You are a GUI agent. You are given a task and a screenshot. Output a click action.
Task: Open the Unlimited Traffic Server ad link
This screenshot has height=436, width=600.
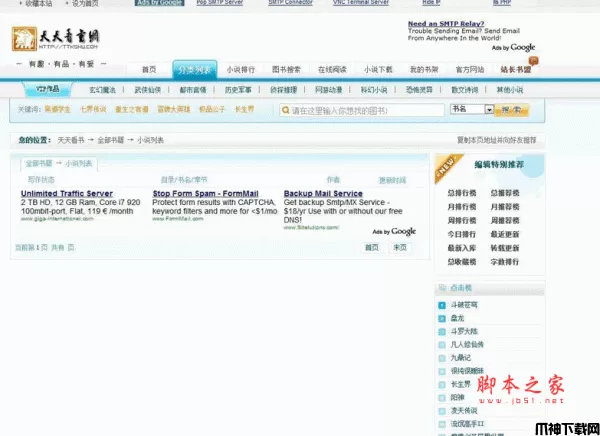point(67,193)
